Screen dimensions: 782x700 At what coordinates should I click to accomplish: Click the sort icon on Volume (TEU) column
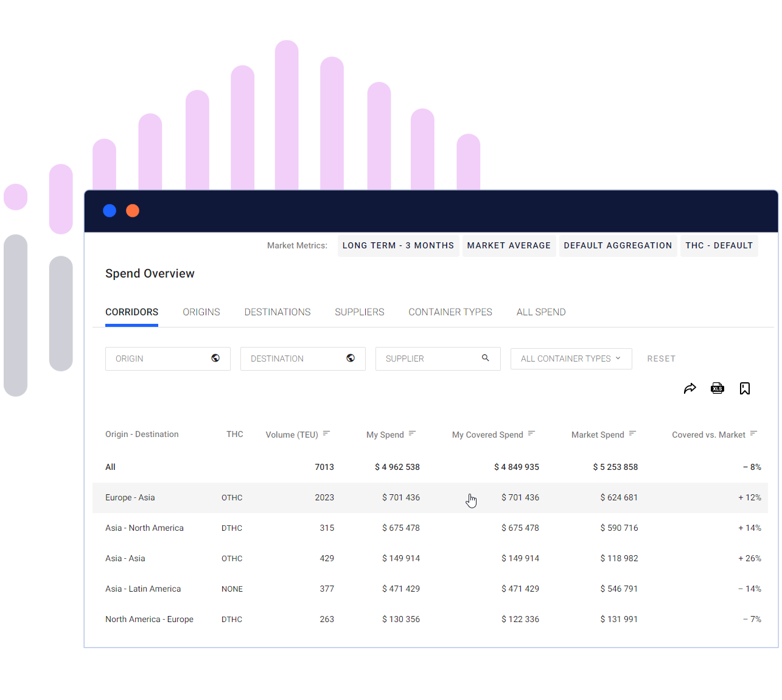coord(327,433)
